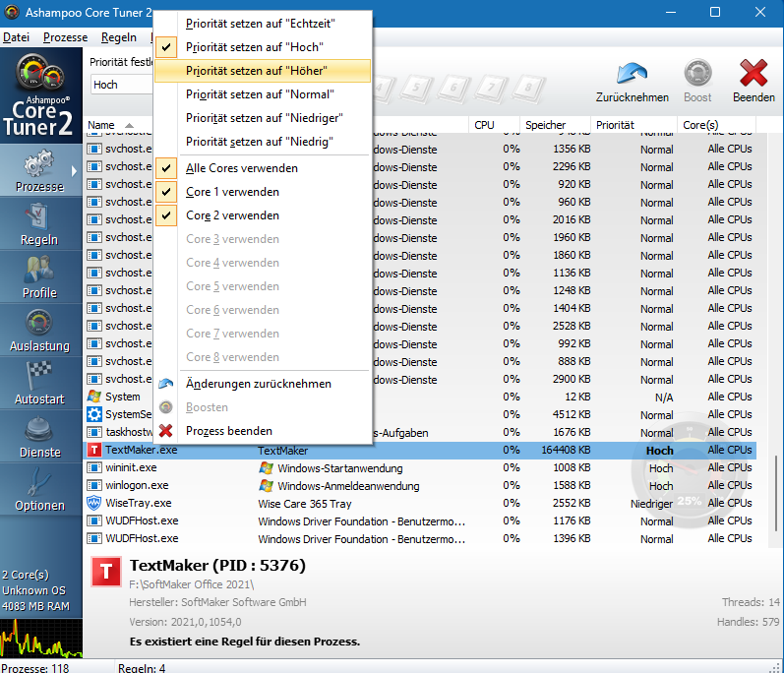
Task: Click the System process Windows icon
Action: pos(93,397)
